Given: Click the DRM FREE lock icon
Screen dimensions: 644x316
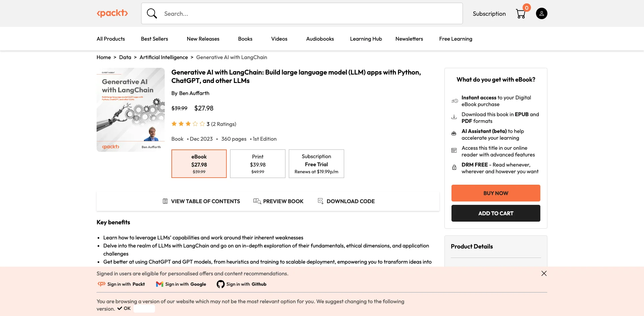Looking at the screenshot, I should point(454,167).
